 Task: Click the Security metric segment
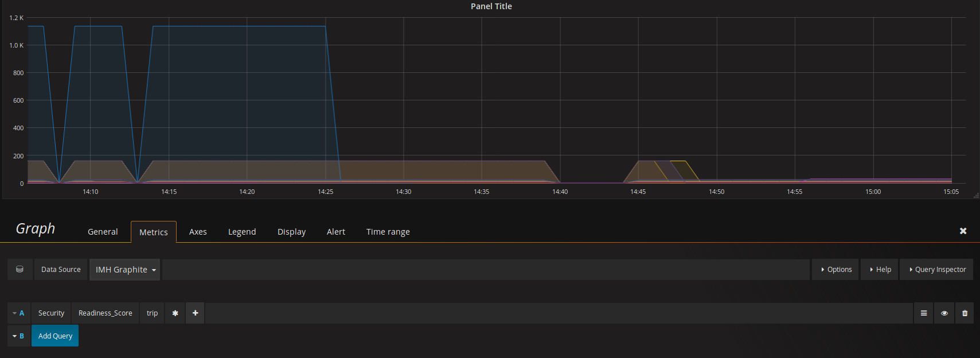point(51,313)
